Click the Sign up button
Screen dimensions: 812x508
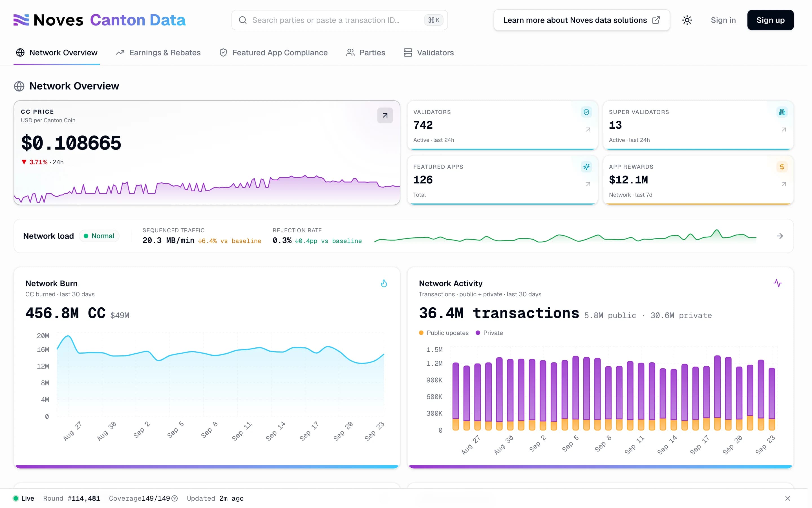770,20
